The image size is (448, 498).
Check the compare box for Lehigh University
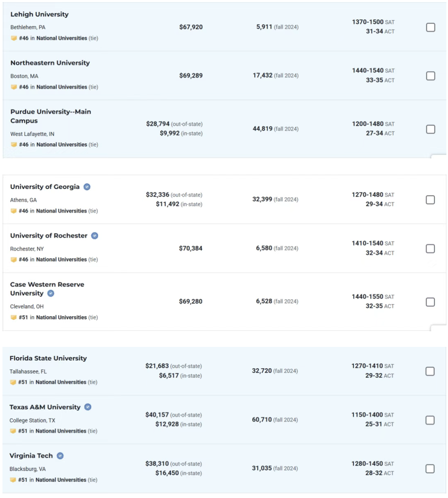coord(430,27)
